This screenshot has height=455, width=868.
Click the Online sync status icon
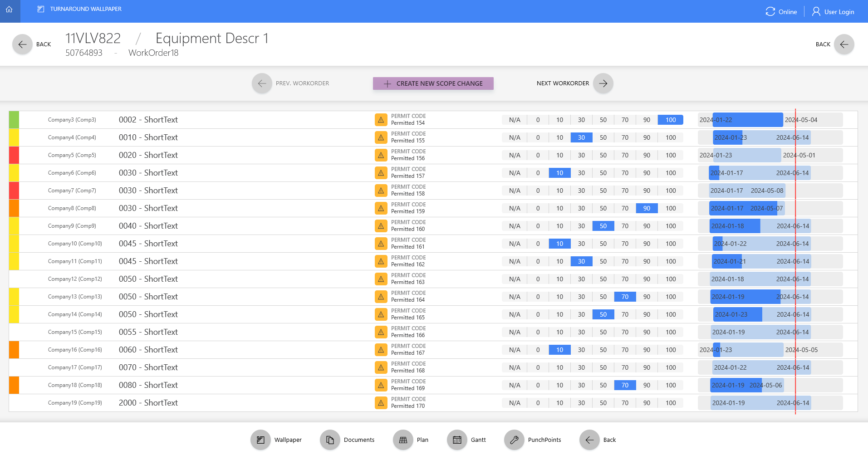tap(770, 12)
